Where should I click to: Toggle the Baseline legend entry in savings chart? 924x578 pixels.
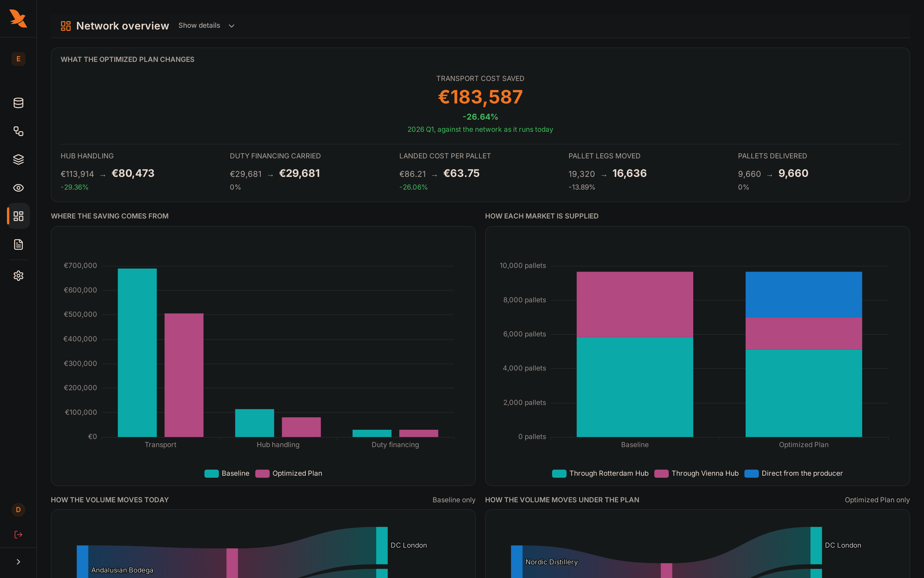pyautogui.click(x=227, y=473)
